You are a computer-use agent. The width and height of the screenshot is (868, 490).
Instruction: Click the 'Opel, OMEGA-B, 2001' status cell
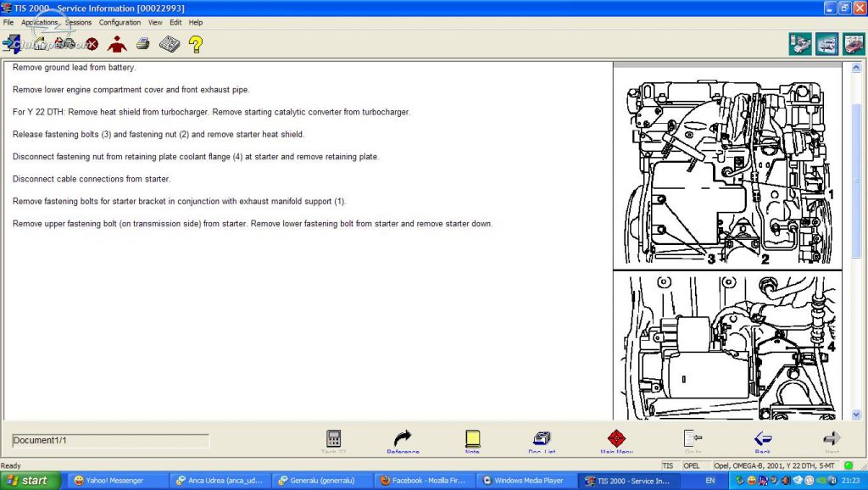pyautogui.click(x=776, y=465)
